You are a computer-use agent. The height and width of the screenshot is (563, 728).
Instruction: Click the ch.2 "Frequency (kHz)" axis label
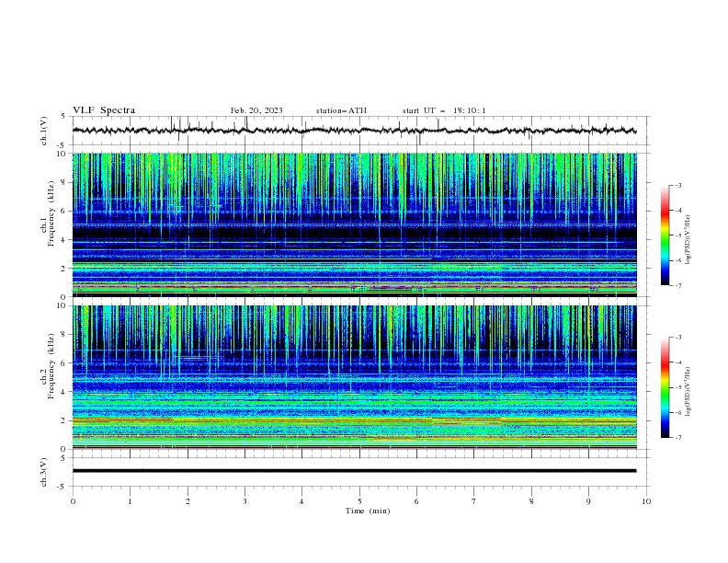coord(51,366)
